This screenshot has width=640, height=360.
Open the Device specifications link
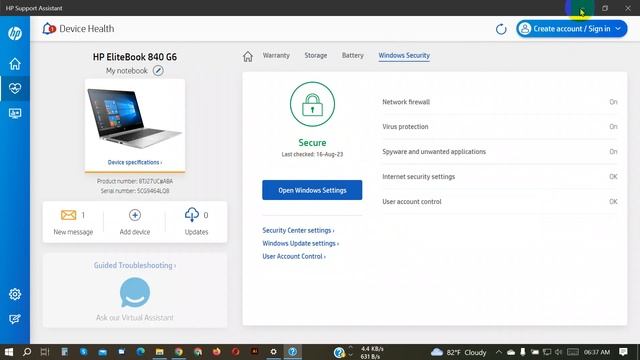135,162
